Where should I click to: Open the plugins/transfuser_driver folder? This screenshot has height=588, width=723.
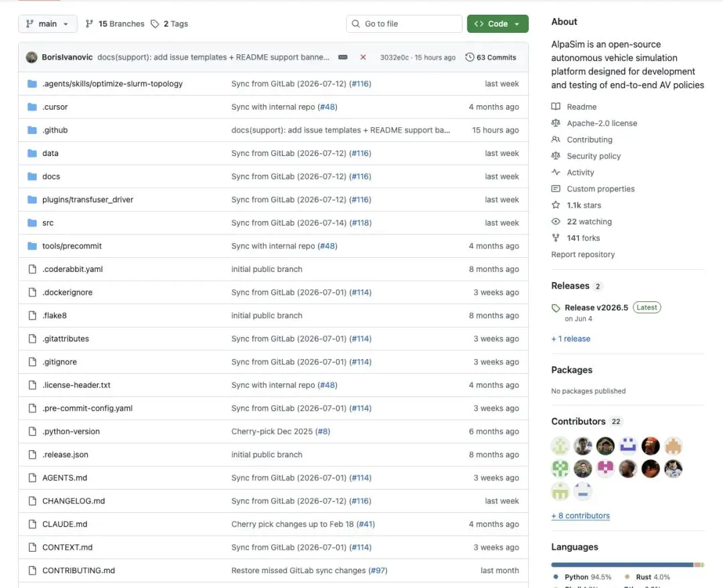tap(88, 199)
